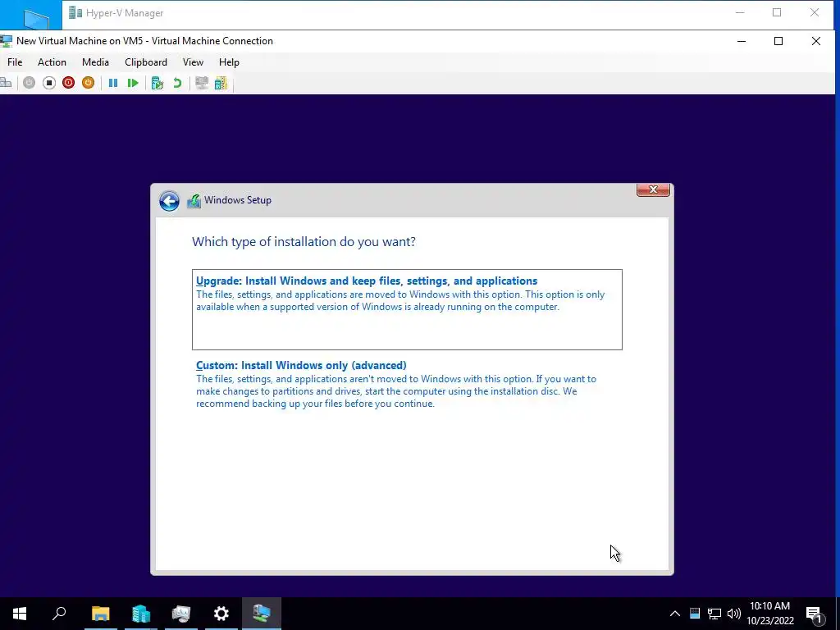Open Settings gear from taskbar
The height and width of the screenshot is (630, 840).
221,614
